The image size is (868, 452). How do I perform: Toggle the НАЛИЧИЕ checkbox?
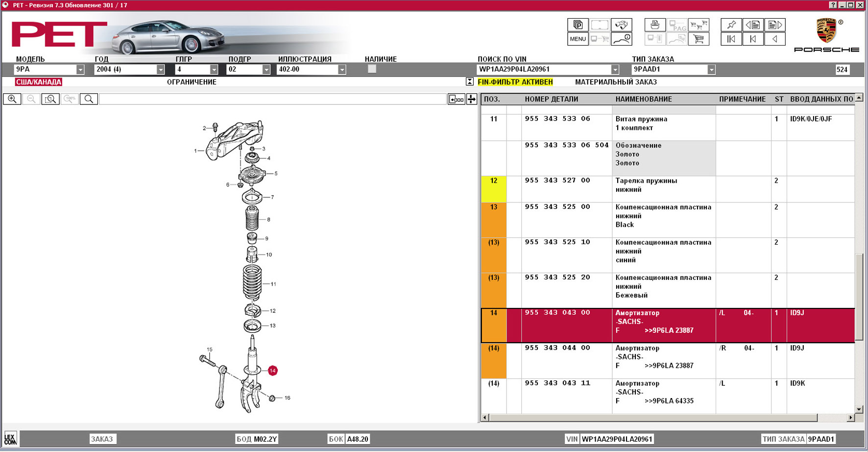(x=372, y=69)
